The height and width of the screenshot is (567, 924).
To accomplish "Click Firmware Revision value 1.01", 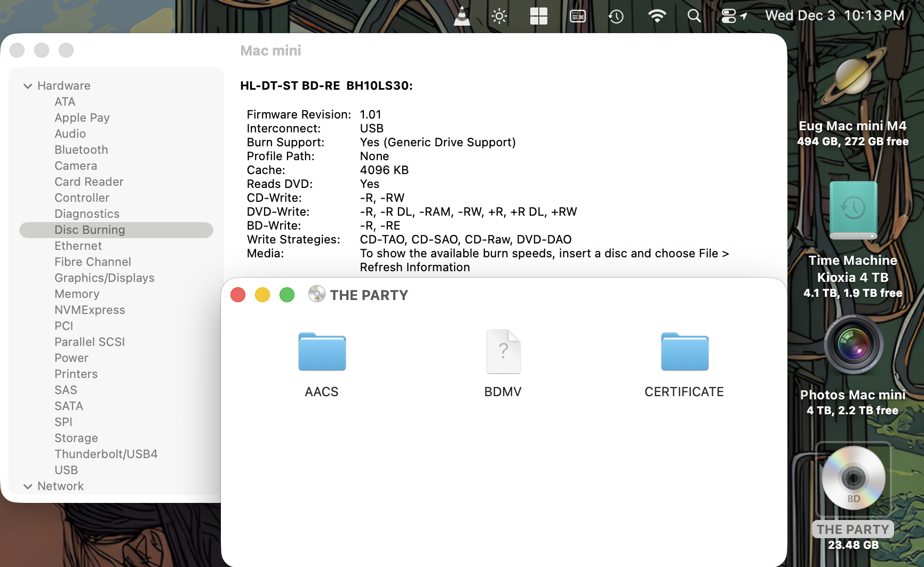I will (x=371, y=114).
